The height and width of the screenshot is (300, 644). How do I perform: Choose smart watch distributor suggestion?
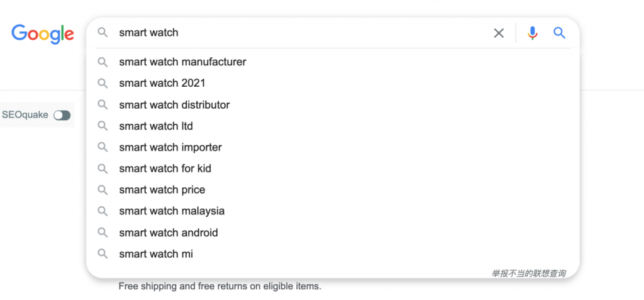(333, 105)
